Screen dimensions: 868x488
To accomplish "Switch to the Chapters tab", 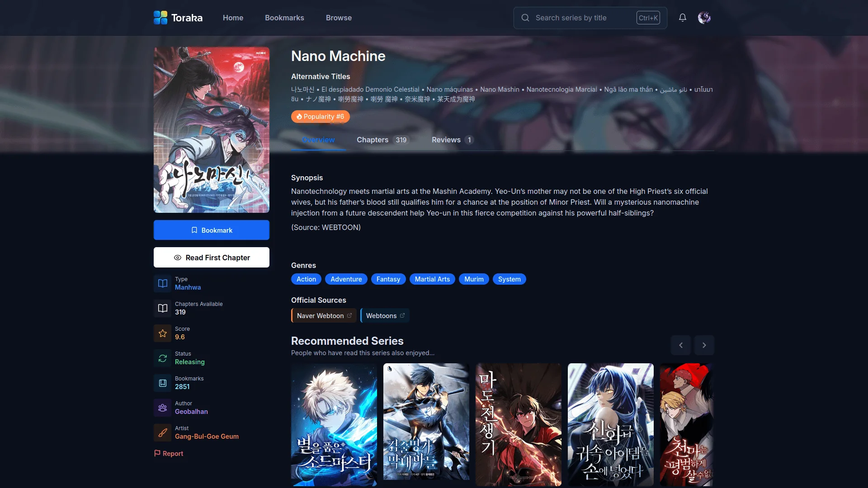I will coord(383,140).
